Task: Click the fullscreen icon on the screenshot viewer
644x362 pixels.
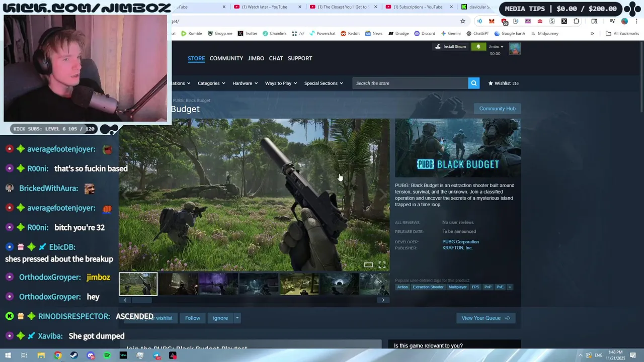Action: (382, 264)
